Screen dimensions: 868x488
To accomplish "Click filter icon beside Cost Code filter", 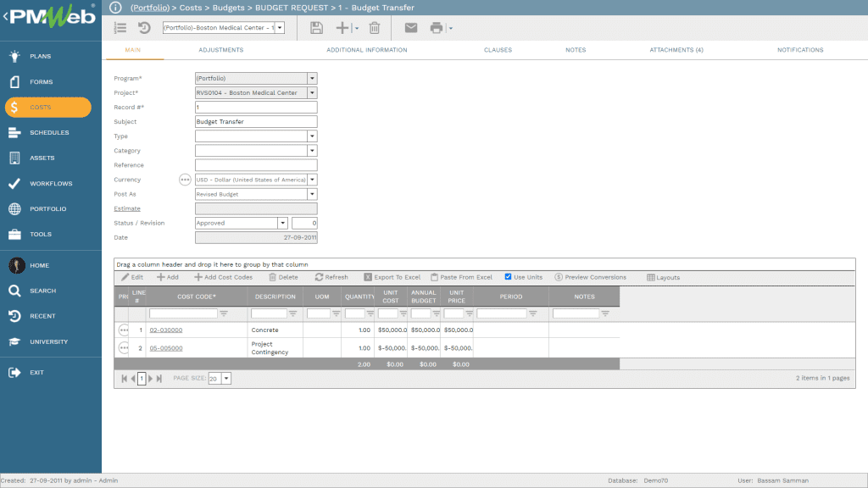I will click(224, 313).
